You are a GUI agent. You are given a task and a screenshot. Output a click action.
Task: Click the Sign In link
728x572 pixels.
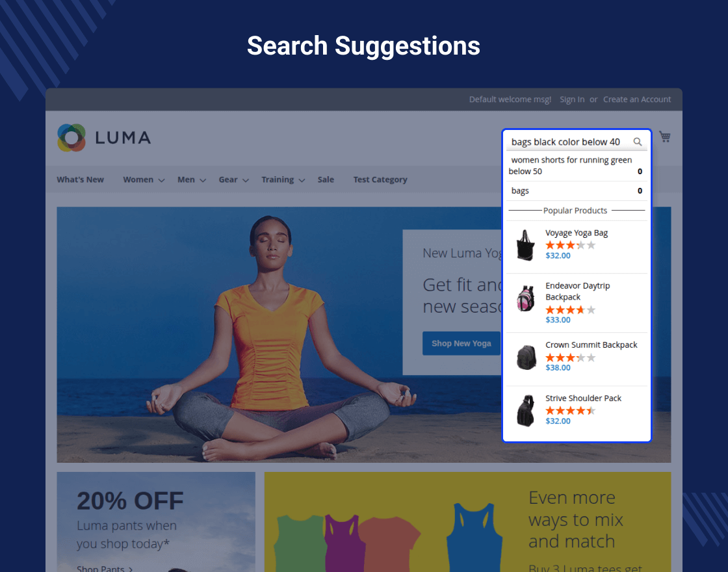(572, 99)
